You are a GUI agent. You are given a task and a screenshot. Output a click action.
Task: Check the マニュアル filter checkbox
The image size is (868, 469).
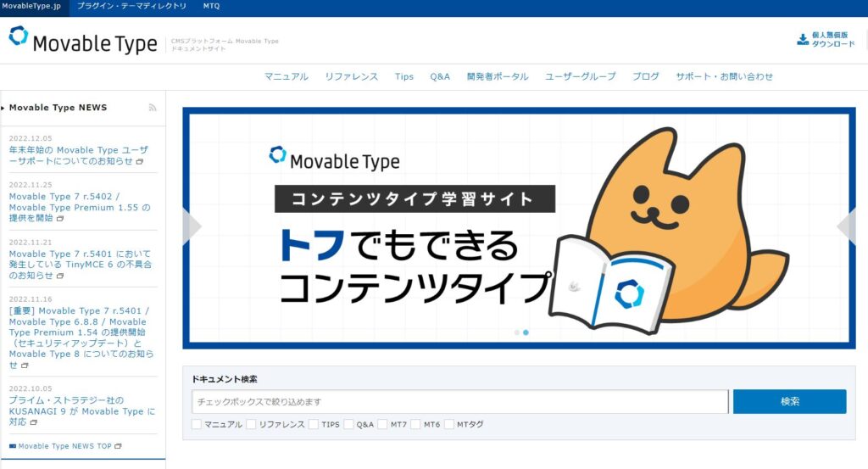pyautogui.click(x=197, y=424)
